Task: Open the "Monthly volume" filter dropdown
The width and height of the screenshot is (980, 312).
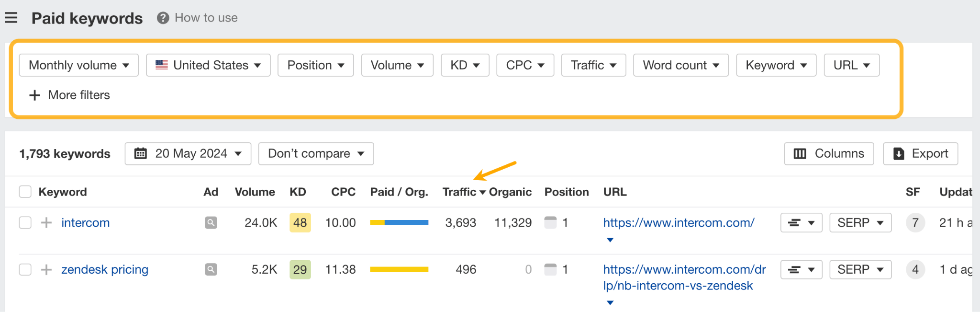Action: (78, 65)
